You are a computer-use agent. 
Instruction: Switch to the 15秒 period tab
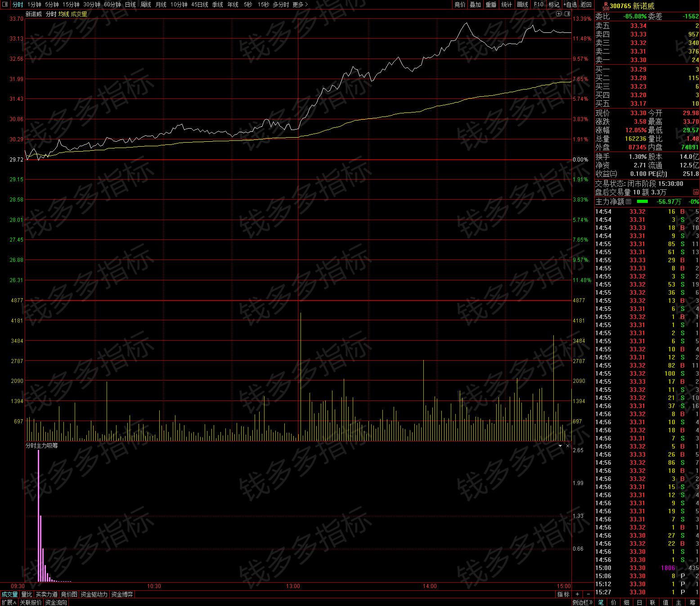point(264,4)
